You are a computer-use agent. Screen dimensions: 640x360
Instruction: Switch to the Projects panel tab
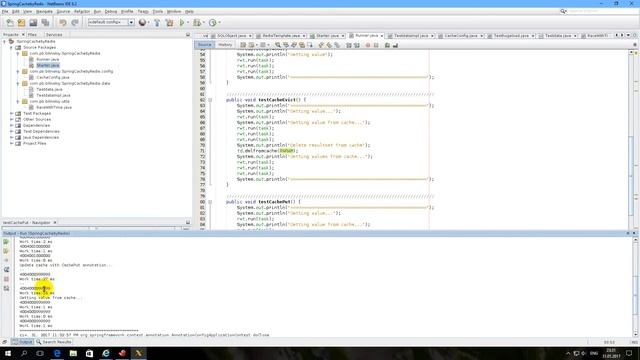click(11, 35)
